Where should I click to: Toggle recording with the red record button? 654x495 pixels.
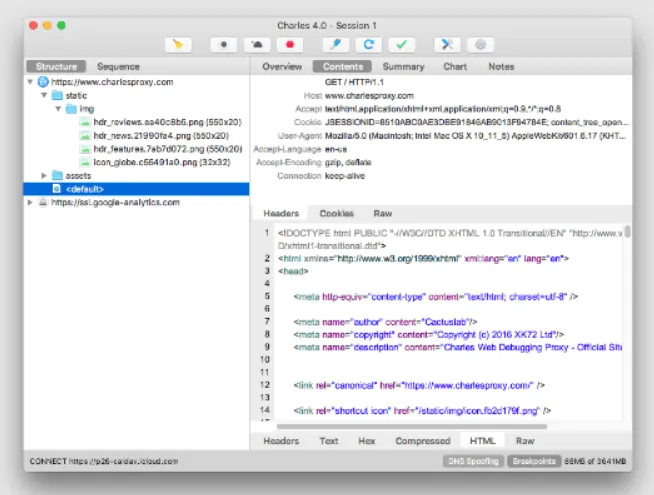point(290,45)
